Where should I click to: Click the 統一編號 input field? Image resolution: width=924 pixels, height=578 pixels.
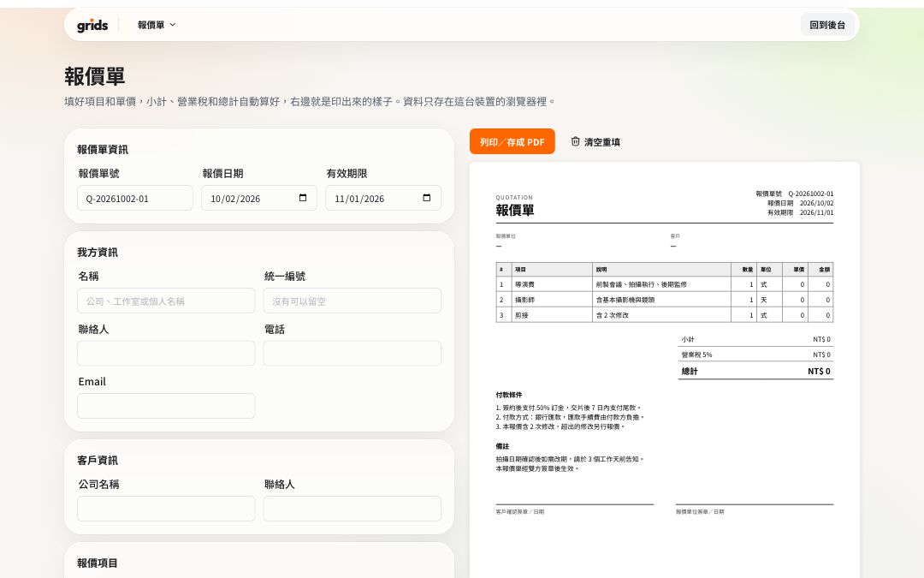352,301
